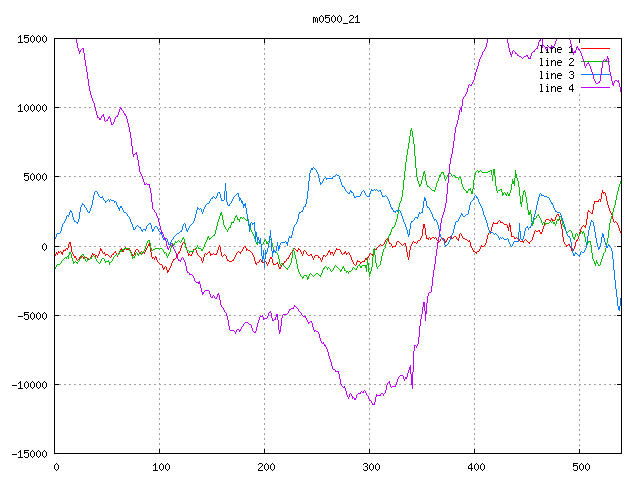The width and height of the screenshot is (640, 480).
Task: Select the purple line 4 legend sample
Action: 596,88
